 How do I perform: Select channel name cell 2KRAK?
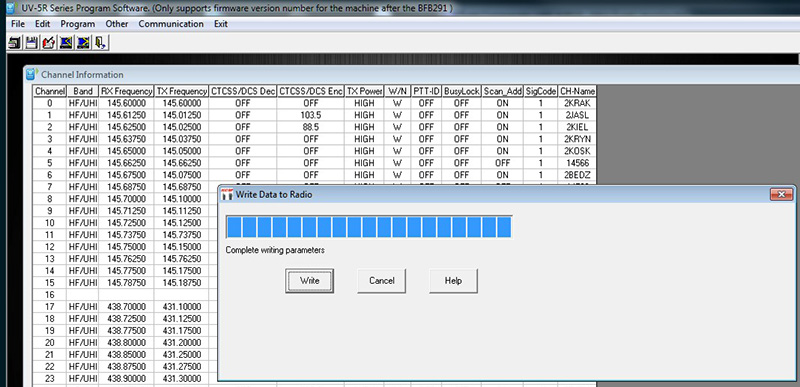click(578, 103)
